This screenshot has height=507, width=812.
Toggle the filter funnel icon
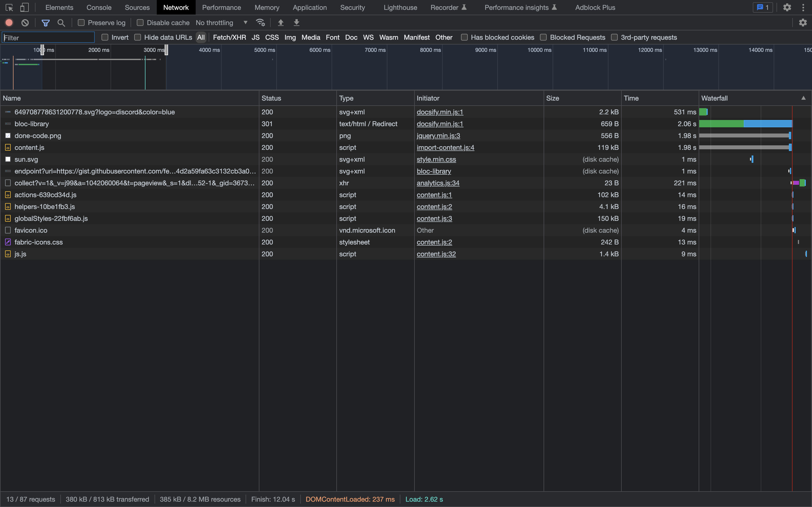tap(46, 23)
